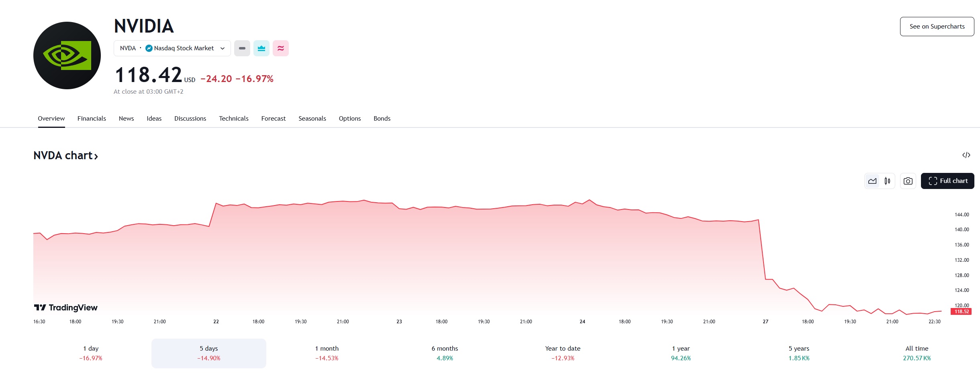Select the 1 month range
The image size is (980, 384).
click(327, 353)
